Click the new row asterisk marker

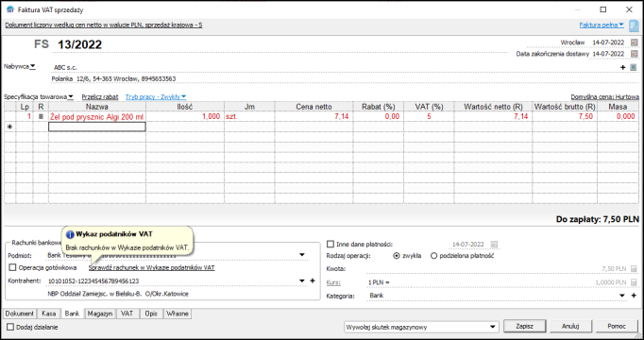pyautogui.click(x=9, y=127)
